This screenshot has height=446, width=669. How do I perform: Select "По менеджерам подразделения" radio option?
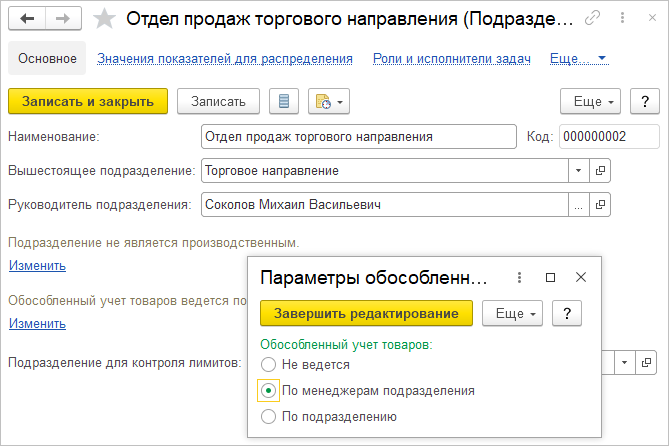(x=268, y=390)
